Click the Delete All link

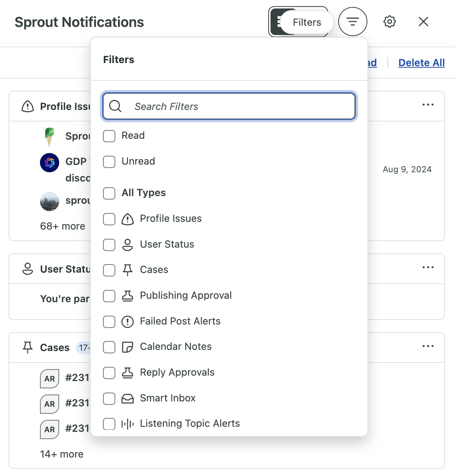click(x=422, y=62)
